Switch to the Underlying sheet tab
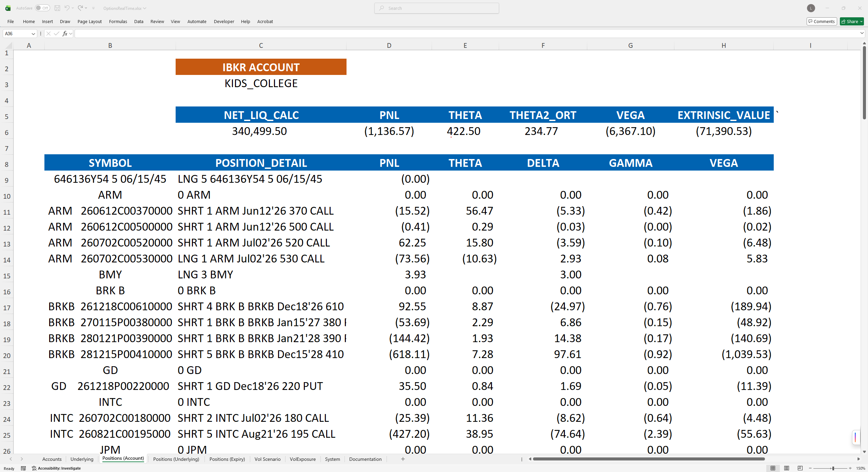 coord(82,459)
